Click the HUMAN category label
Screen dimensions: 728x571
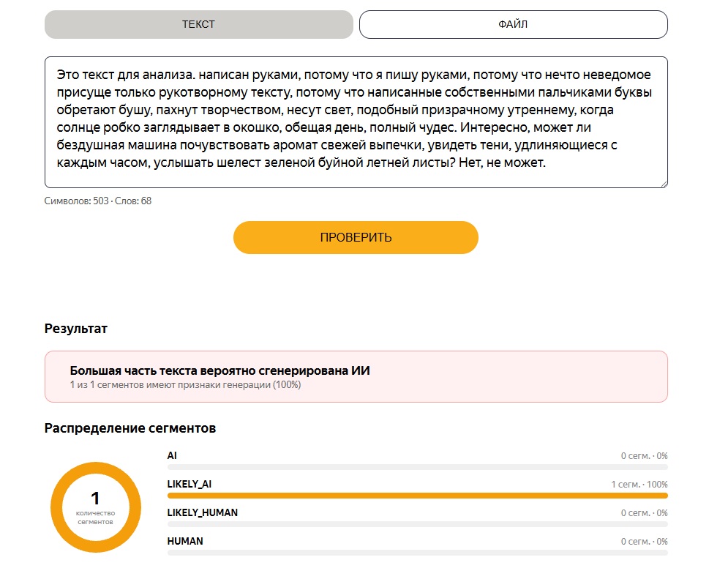coord(185,541)
